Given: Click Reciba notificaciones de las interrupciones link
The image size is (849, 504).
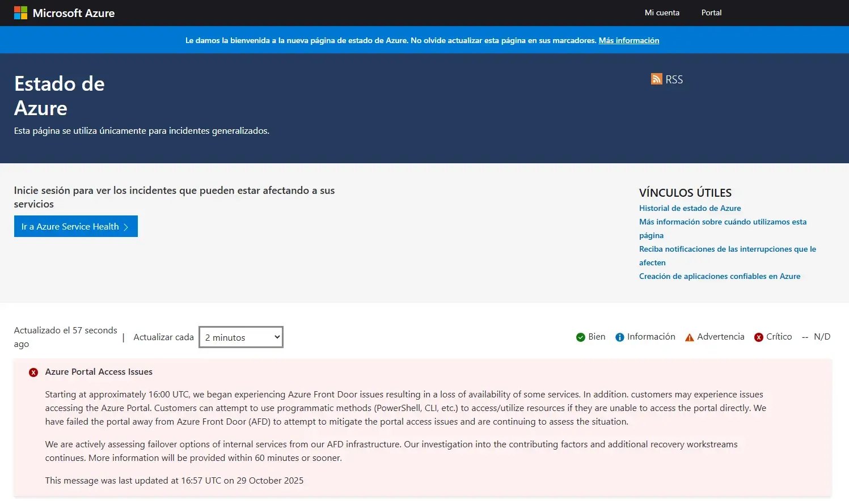Looking at the screenshot, I should click(x=727, y=249).
